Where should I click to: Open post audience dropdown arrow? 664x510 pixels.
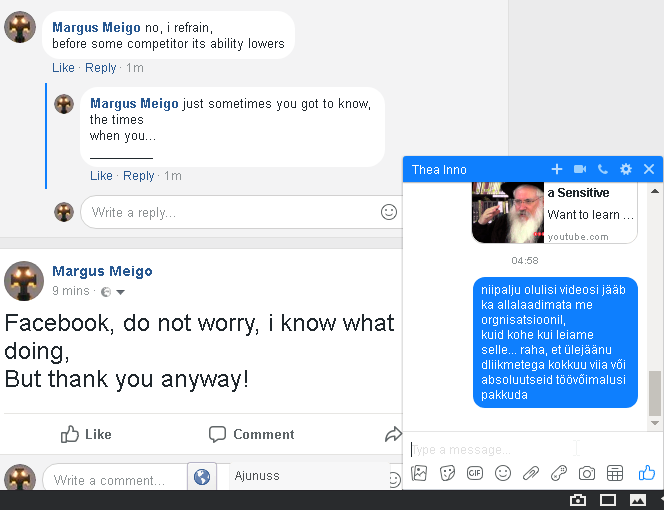tap(120, 292)
